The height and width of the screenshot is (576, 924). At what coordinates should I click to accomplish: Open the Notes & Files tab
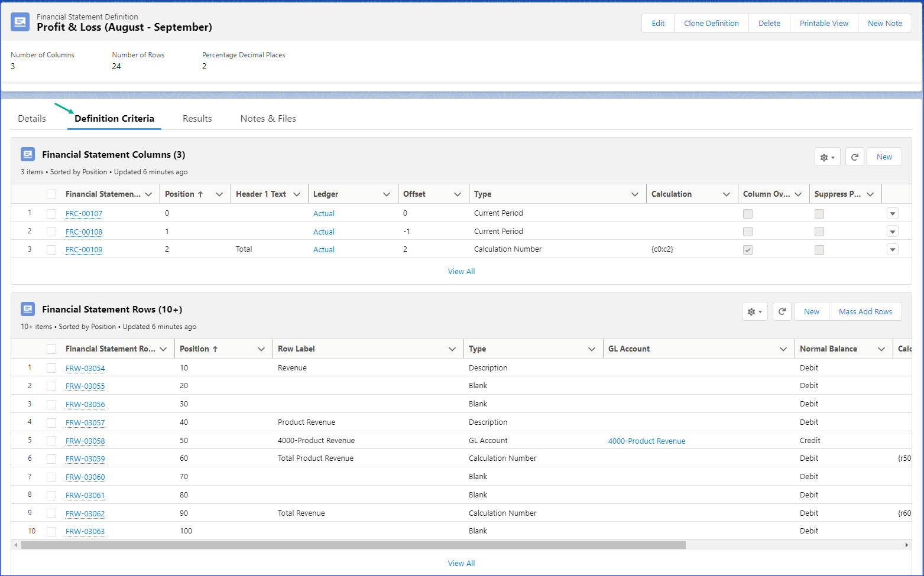point(268,119)
